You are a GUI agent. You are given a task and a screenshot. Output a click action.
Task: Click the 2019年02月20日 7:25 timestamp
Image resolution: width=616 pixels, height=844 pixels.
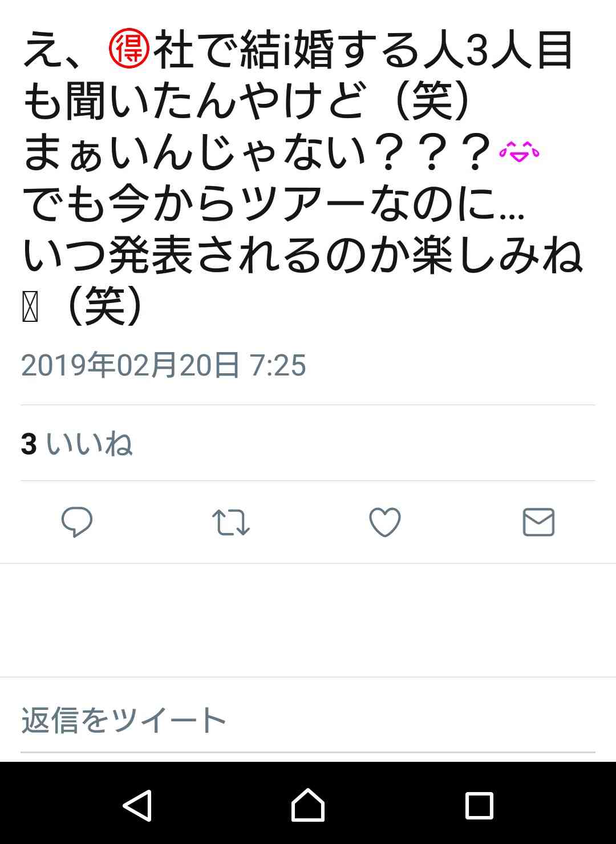[164, 365]
